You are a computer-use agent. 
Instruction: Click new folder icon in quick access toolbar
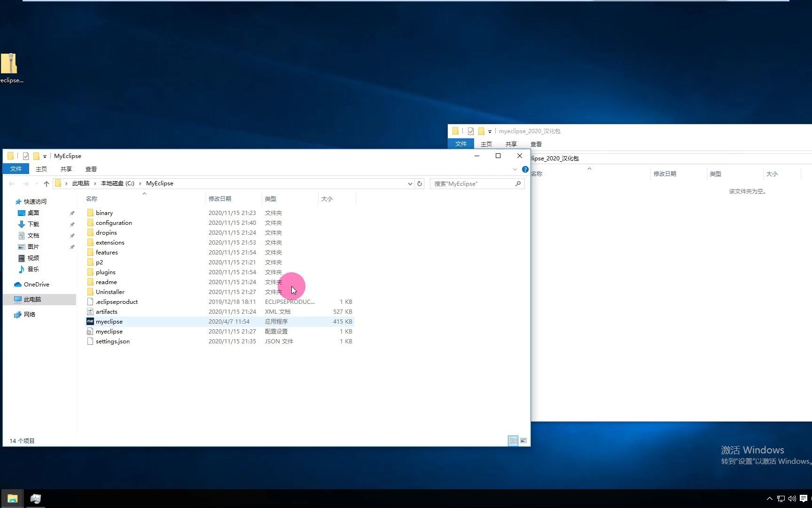click(x=36, y=156)
